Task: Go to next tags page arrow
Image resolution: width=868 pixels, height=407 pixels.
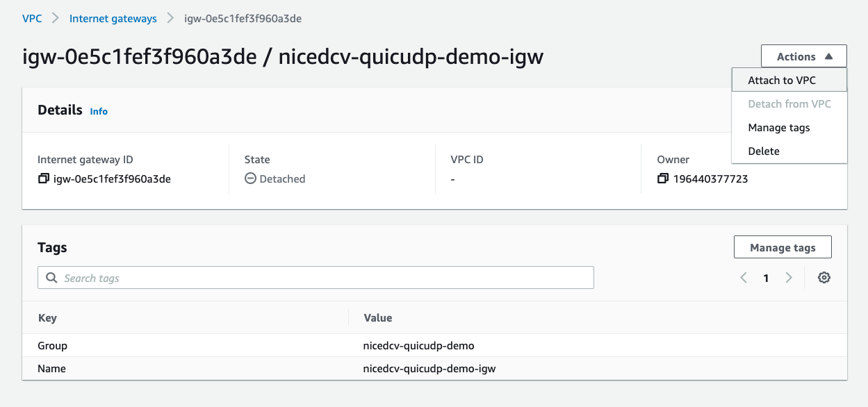Action: pyautogui.click(x=789, y=278)
